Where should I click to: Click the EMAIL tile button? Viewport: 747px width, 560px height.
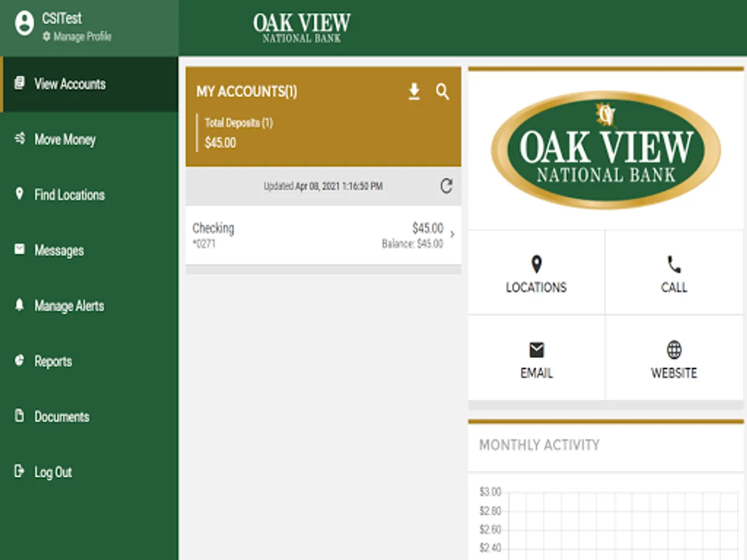[536, 358]
